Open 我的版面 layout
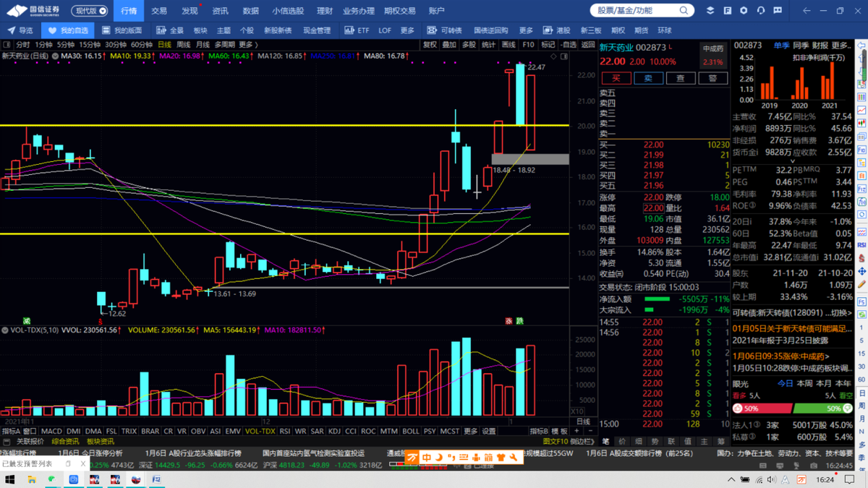This screenshot has width=868, height=488. tap(122, 30)
